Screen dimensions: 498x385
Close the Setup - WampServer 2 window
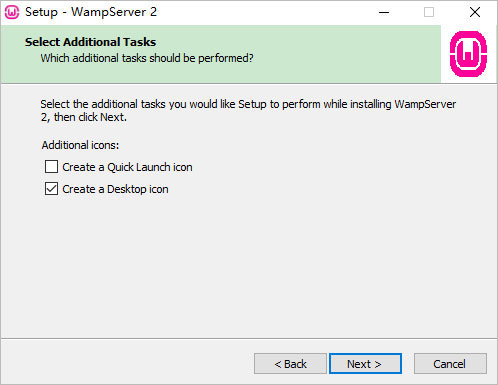pos(475,12)
